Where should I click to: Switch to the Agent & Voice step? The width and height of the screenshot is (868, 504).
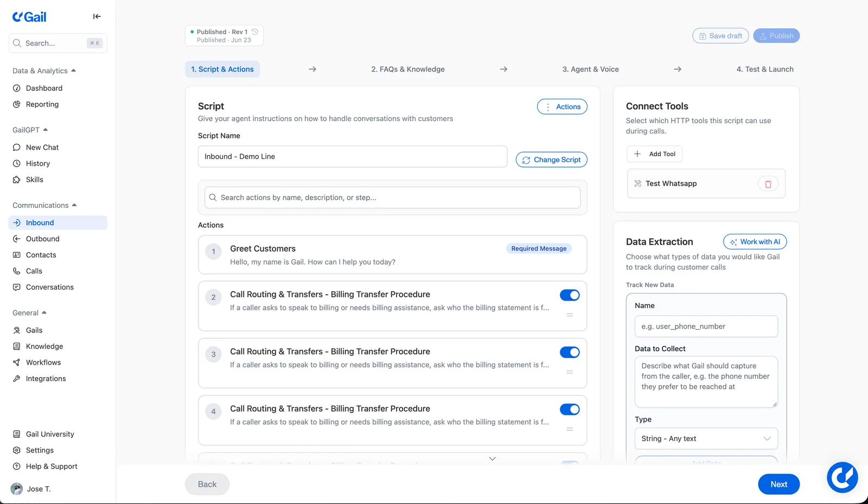tap(591, 69)
